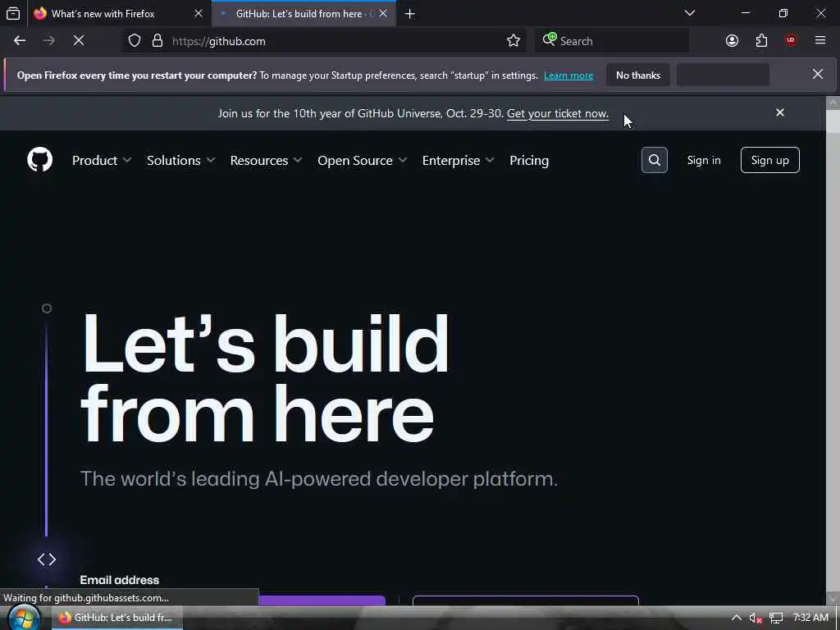Open the network tray icon
This screenshot has height=630, width=840.
[x=776, y=618]
